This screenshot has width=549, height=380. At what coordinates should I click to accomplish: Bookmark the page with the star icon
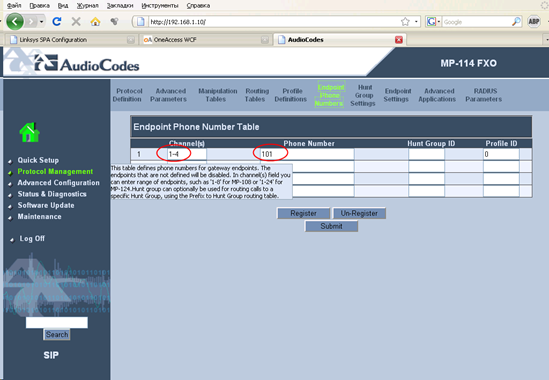405,22
